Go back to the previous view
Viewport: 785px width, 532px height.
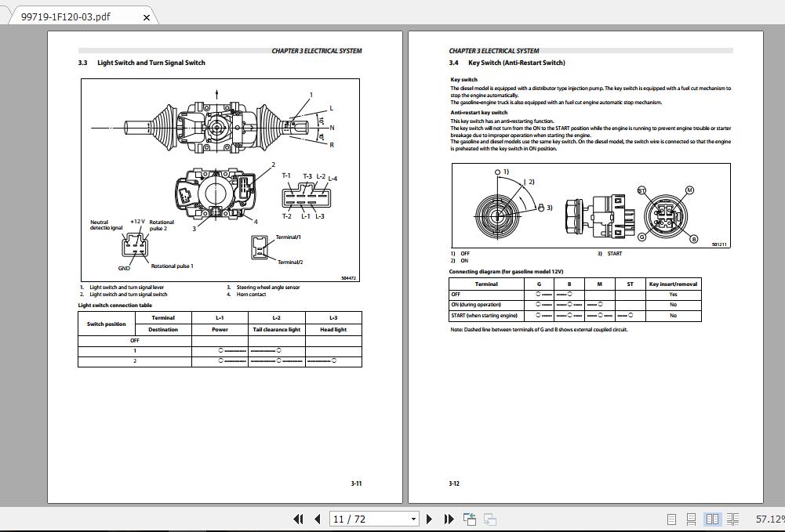pyautogui.click(x=469, y=519)
